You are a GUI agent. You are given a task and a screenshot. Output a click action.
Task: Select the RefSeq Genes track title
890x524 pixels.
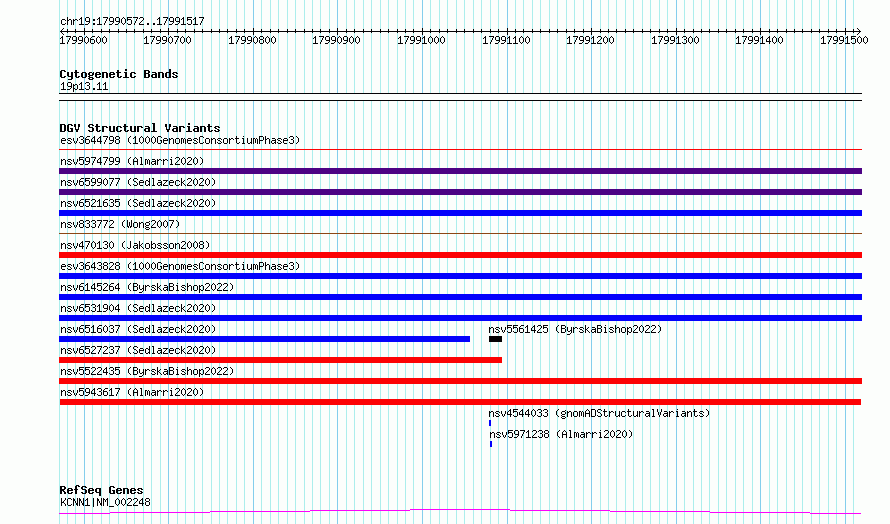pyautogui.click(x=102, y=490)
